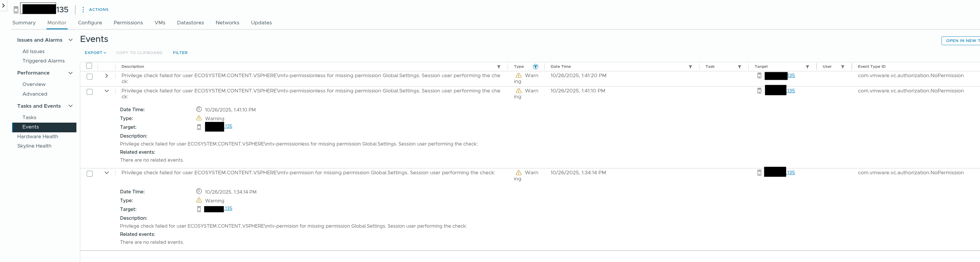Open the Export dropdown
This screenshot has width=980, height=262.
[x=95, y=53]
